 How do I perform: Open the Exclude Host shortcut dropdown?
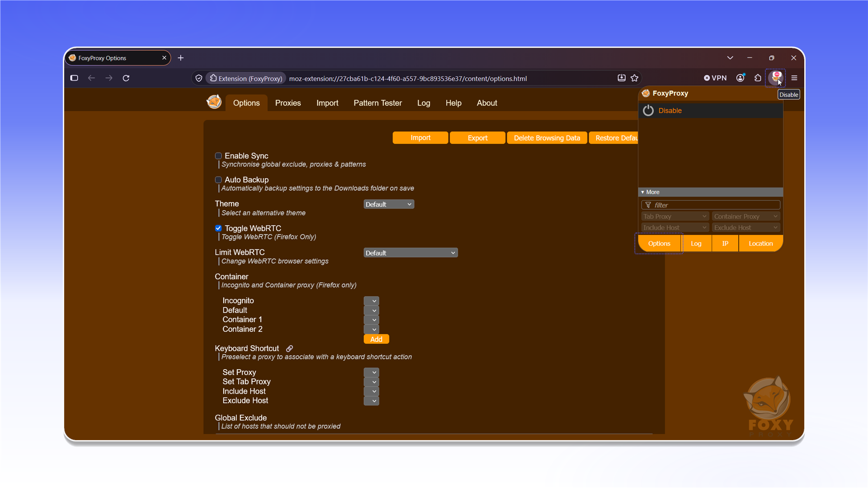point(371,401)
